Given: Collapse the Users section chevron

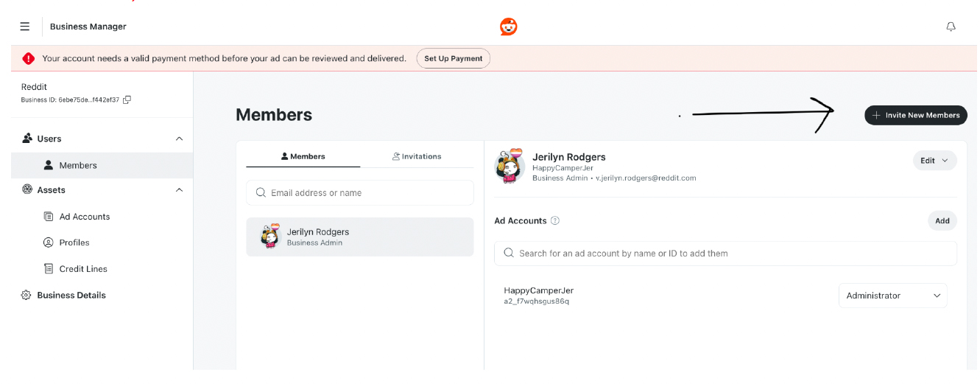Looking at the screenshot, I should 179,139.
